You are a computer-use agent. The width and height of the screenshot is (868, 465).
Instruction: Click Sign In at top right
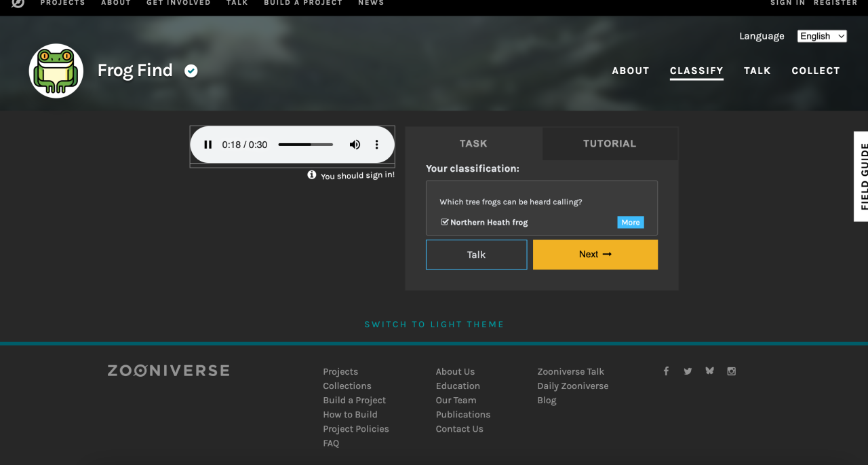click(787, 3)
